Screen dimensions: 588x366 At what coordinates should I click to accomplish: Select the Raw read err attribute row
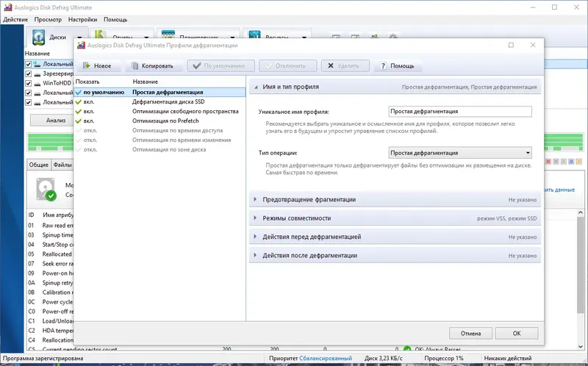click(x=51, y=226)
